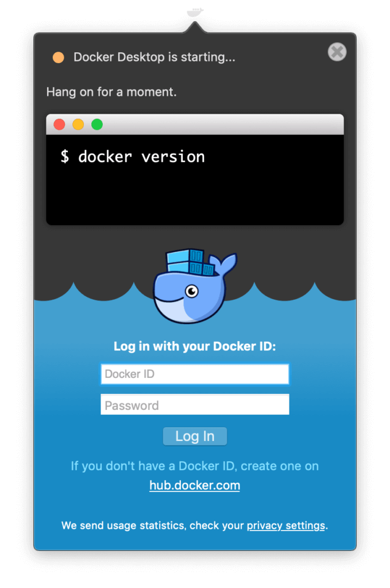Click the orange starting status indicator

click(x=58, y=57)
